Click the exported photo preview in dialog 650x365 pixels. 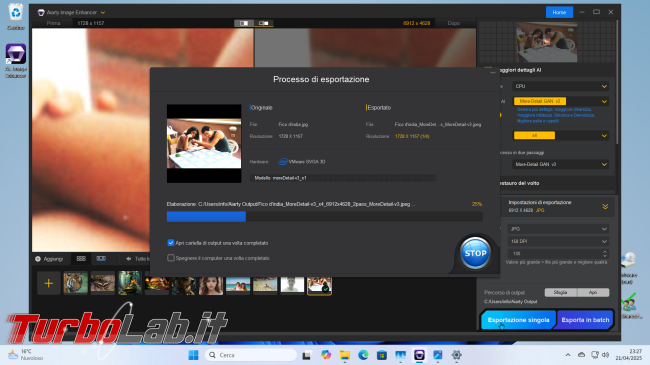tap(204, 144)
